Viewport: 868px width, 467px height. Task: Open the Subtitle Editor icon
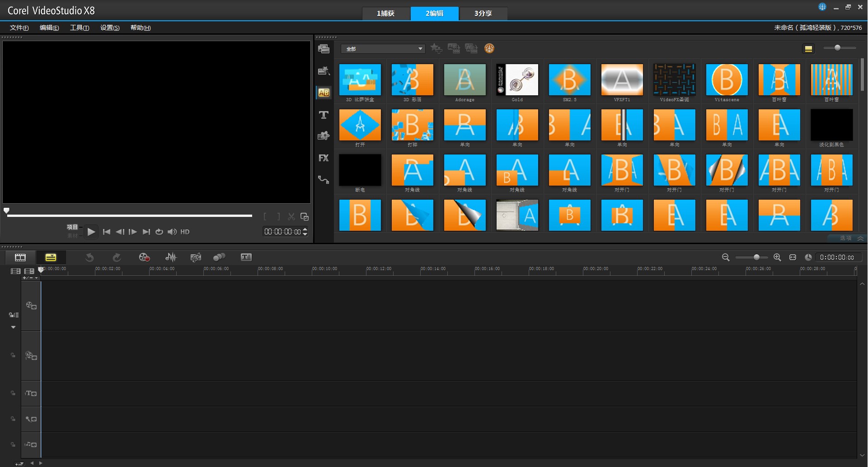pyautogui.click(x=246, y=257)
